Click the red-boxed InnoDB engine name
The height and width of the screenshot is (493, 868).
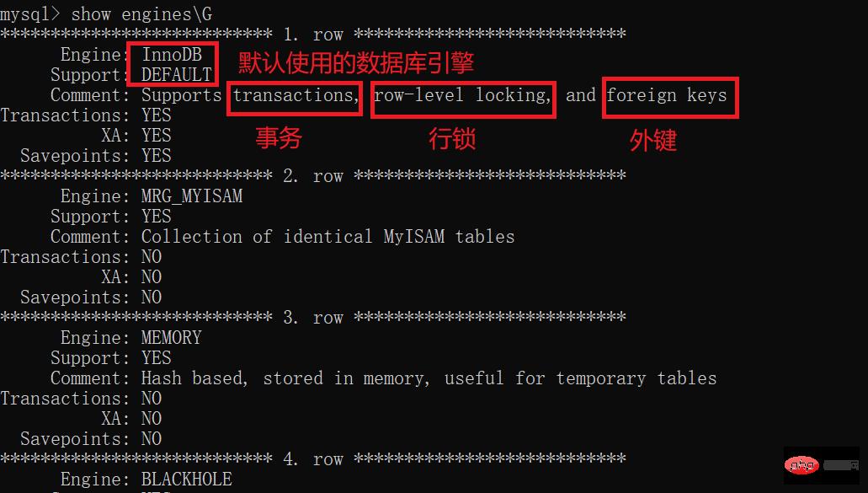point(172,54)
